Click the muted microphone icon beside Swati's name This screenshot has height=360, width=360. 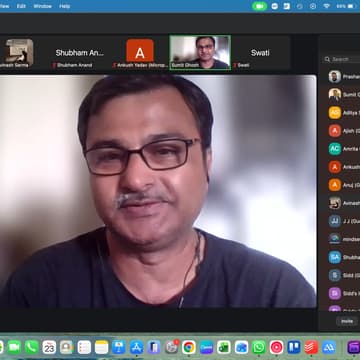point(235,65)
